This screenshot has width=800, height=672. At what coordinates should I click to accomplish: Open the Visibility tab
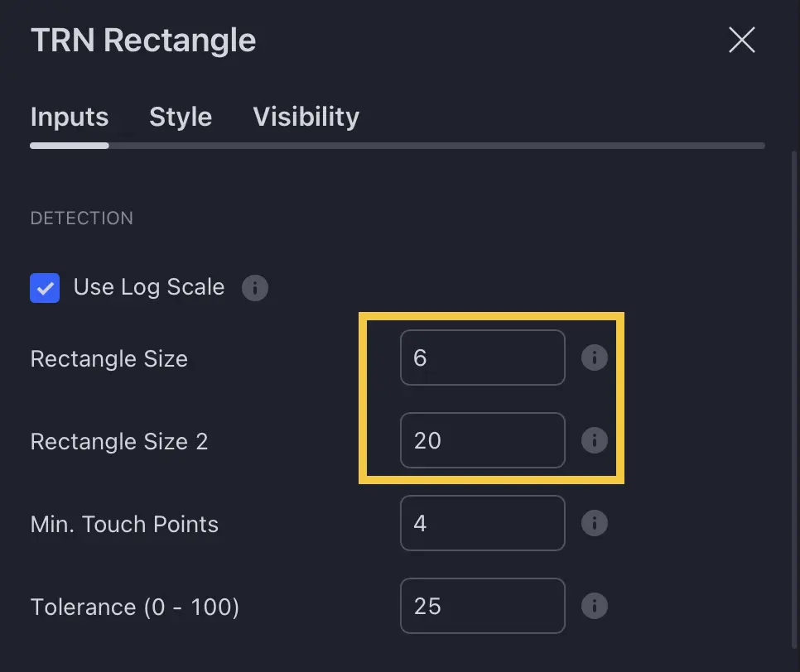(306, 117)
